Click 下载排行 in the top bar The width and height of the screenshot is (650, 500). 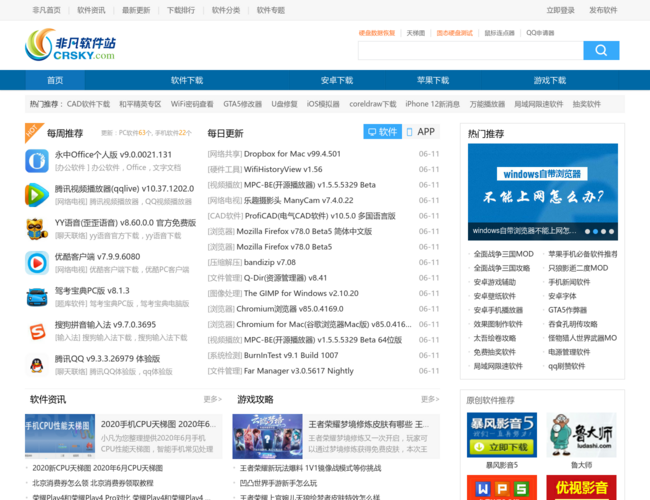click(x=181, y=10)
